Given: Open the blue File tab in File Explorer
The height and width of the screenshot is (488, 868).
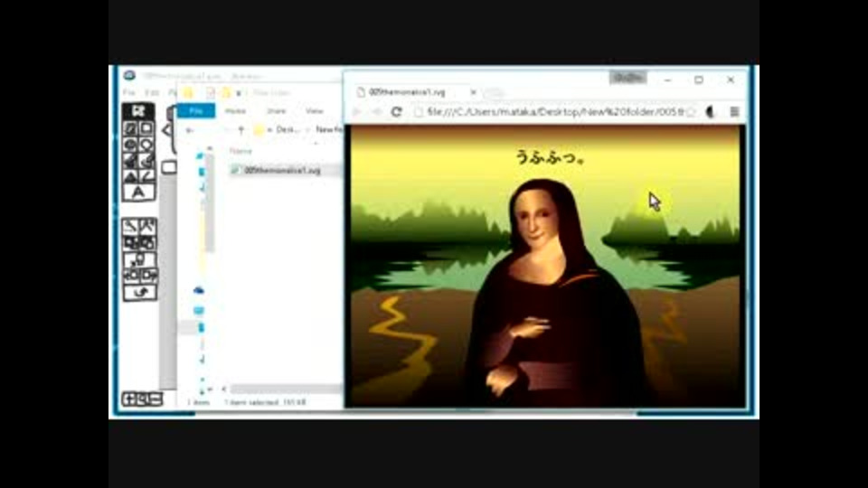Looking at the screenshot, I should pos(196,110).
